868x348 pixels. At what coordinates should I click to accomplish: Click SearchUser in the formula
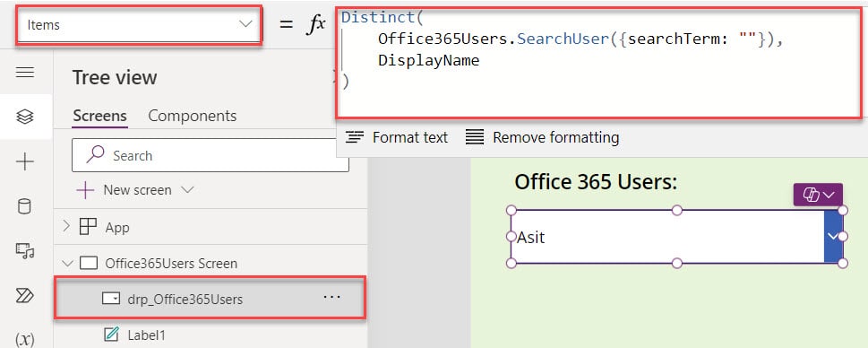[563, 39]
